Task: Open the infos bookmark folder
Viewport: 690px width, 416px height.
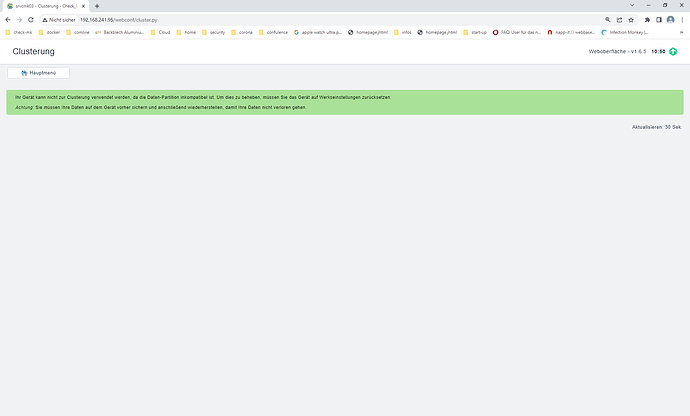Action: [x=403, y=32]
